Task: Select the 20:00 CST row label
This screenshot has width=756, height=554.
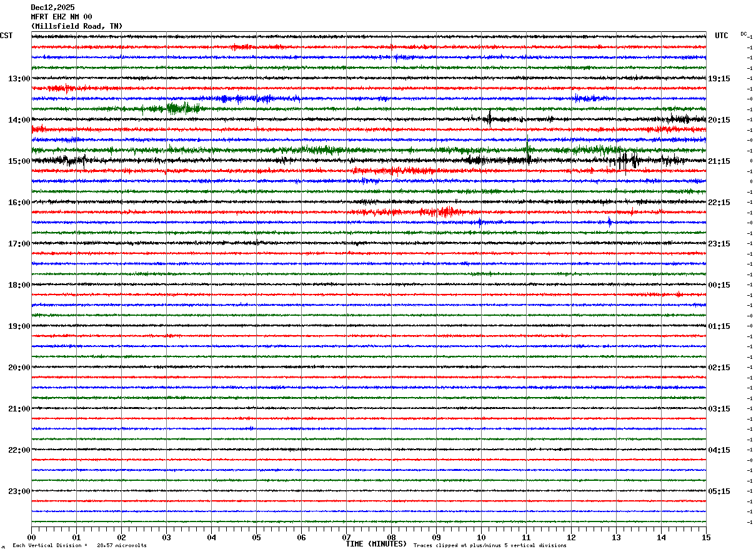Action: [x=19, y=368]
